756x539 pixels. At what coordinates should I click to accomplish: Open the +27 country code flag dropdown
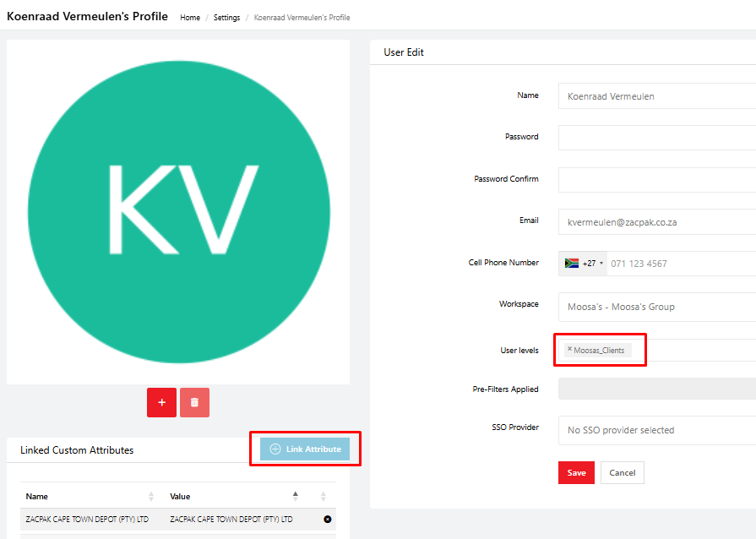click(x=583, y=264)
